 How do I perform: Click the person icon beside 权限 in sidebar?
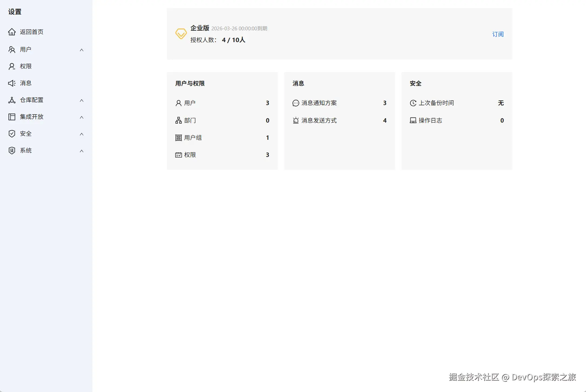(x=12, y=66)
